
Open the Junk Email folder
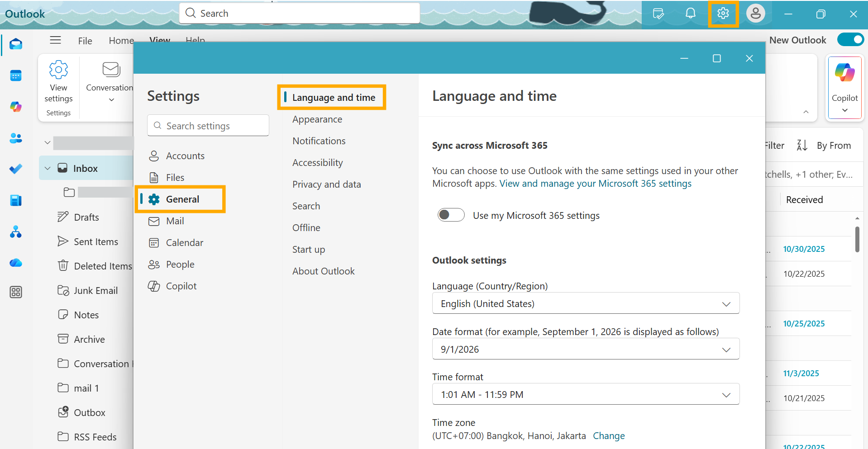95,290
